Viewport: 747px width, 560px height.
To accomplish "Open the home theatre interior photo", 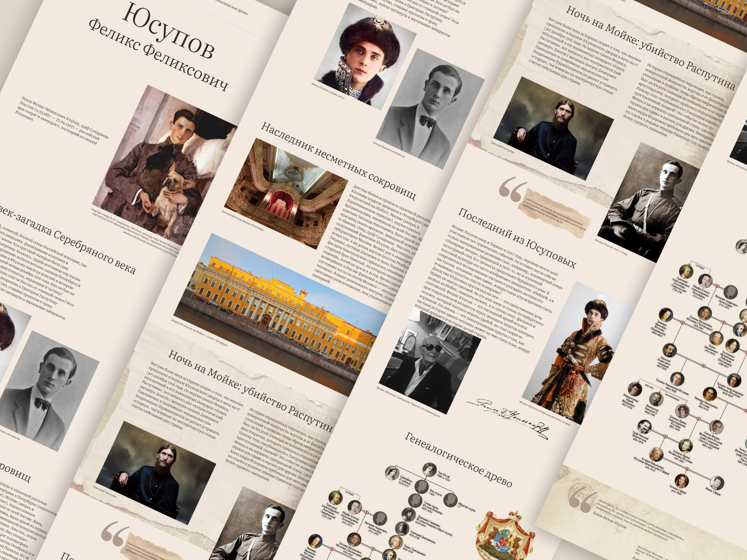I will 286,194.
